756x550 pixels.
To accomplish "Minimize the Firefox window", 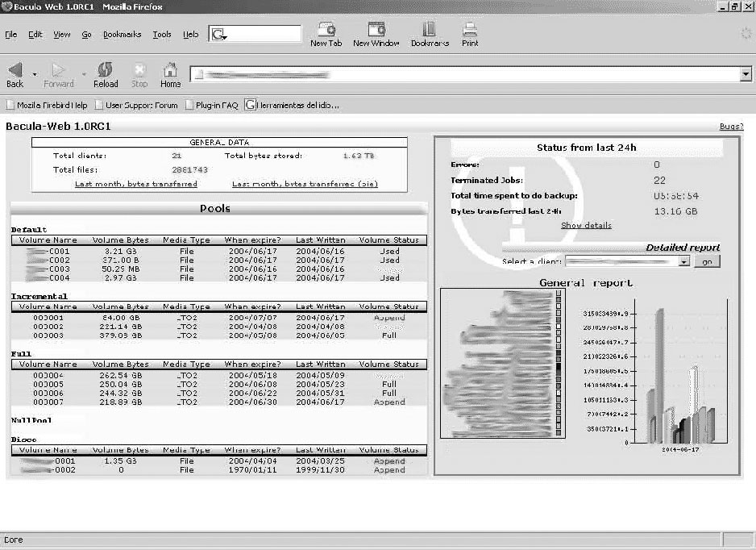I will pos(723,6).
